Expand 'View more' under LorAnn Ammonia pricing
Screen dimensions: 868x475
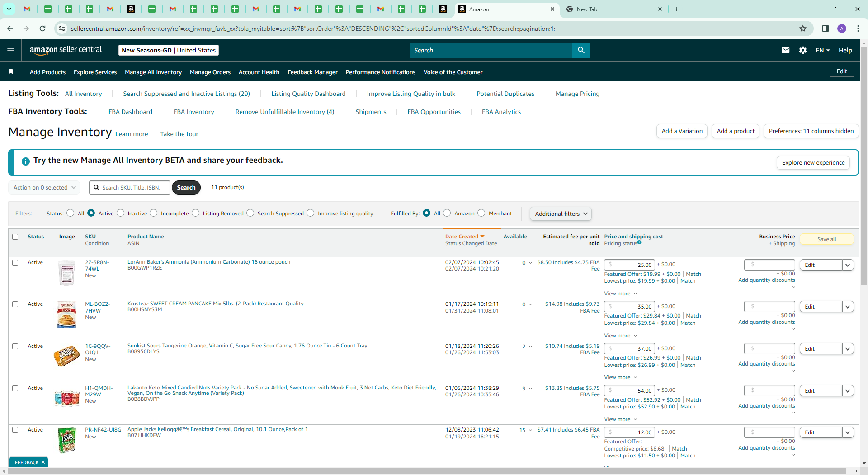(x=620, y=294)
